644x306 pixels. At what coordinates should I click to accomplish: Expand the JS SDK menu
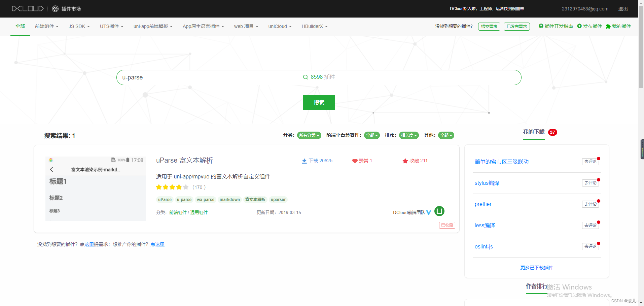79,26
